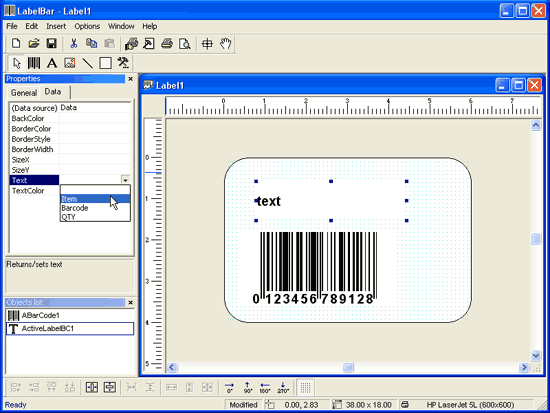Screen dimensions: 550x413
Task: Open the File menu
Action: [x=12, y=26]
